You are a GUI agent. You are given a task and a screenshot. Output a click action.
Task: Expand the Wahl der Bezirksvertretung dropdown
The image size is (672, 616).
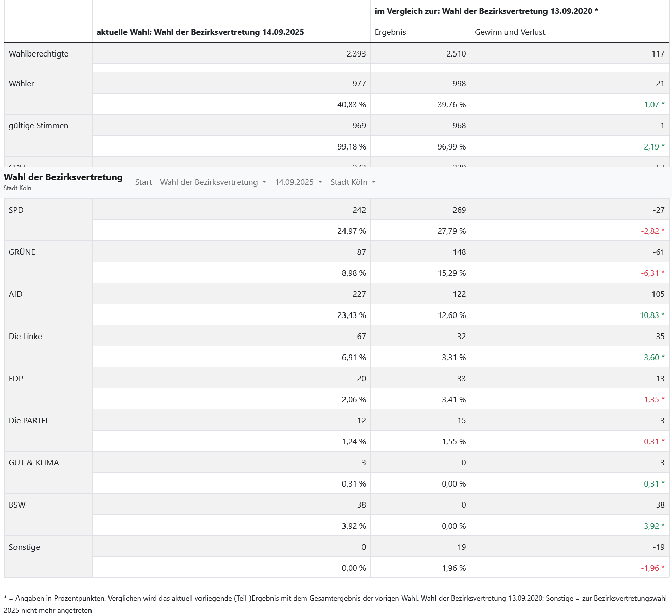pyautogui.click(x=213, y=182)
